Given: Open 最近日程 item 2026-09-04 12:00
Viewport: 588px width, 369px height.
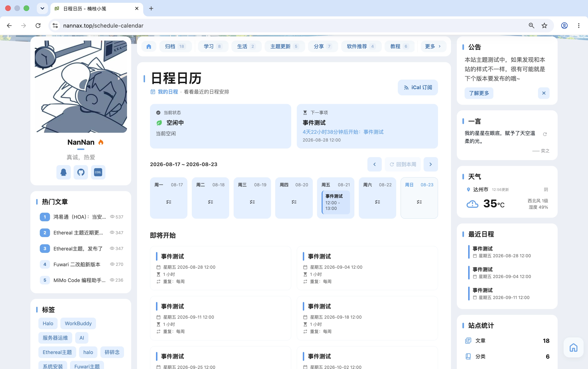Looking at the screenshot, I should click(x=507, y=273).
